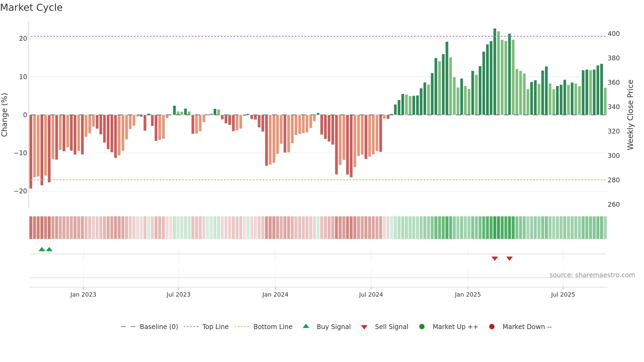The height and width of the screenshot is (362, 644).
Task: Click the 320 price axis label
Action: pos(614,131)
